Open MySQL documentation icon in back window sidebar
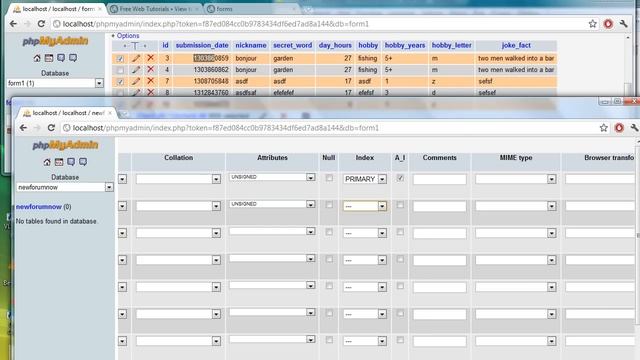 tap(73, 58)
